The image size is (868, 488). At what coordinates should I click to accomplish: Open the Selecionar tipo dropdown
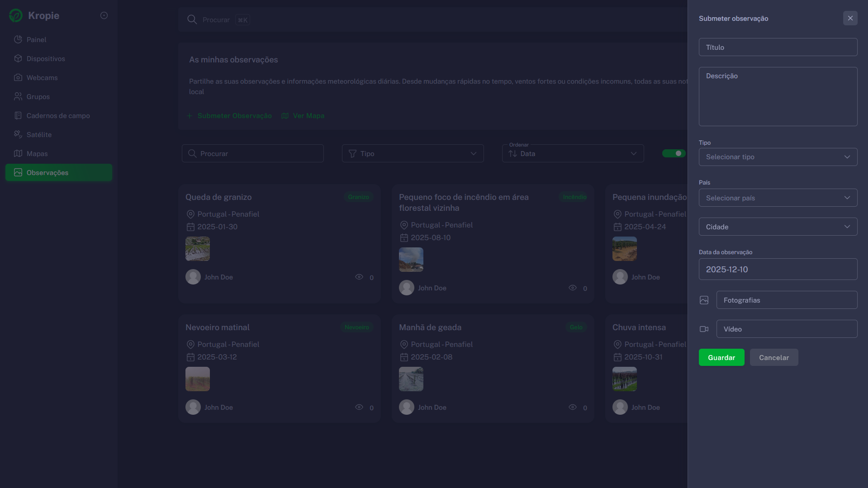tap(778, 157)
